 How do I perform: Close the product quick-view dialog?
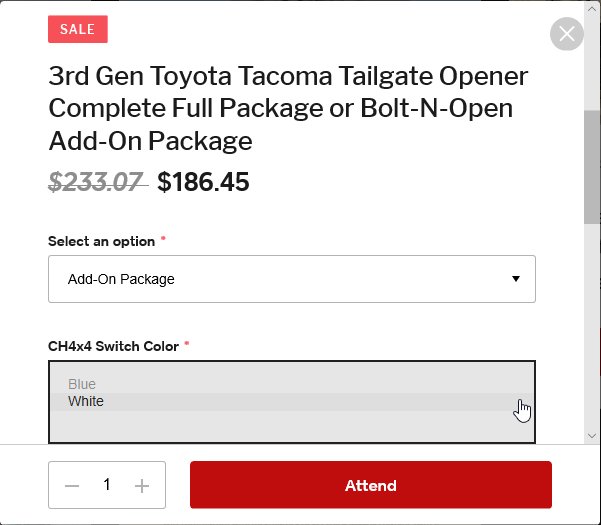click(567, 34)
